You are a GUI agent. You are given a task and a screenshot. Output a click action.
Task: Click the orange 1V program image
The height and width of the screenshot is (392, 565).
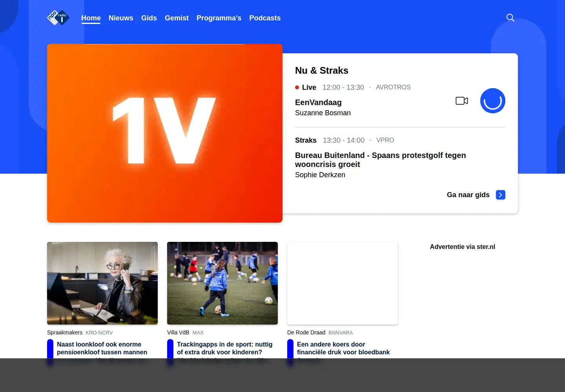coord(165,133)
